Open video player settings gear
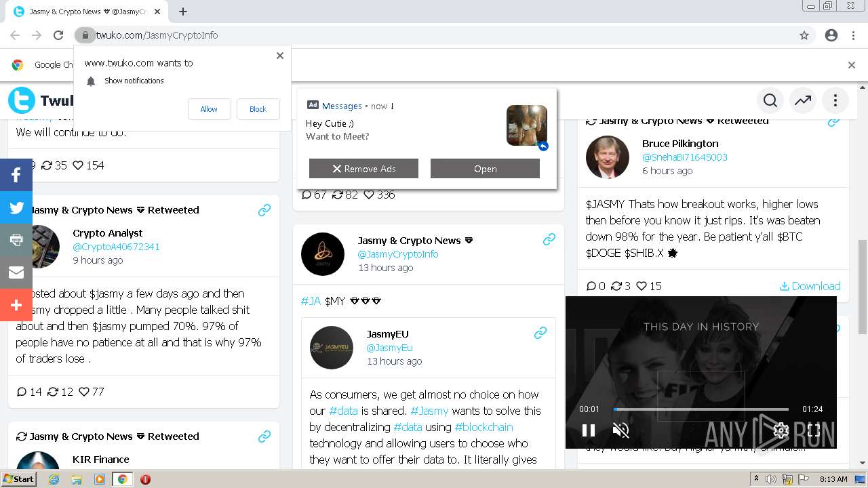Screen dimensions: 868x488 781,430
